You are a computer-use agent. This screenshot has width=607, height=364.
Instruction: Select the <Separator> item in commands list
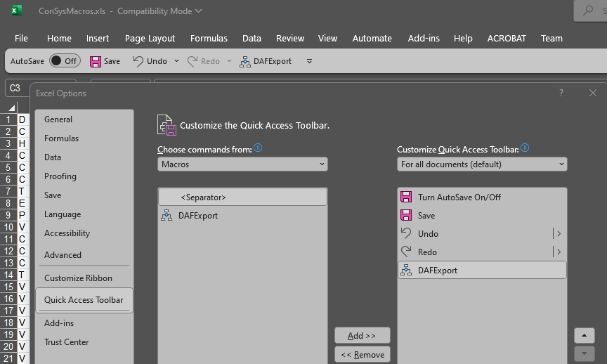pyautogui.click(x=242, y=197)
